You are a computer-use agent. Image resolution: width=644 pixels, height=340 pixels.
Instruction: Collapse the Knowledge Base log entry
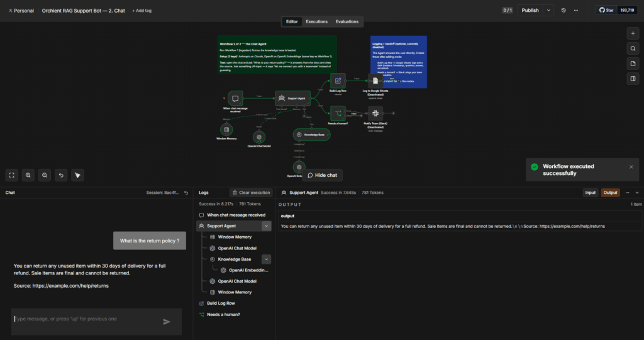click(266, 259)
